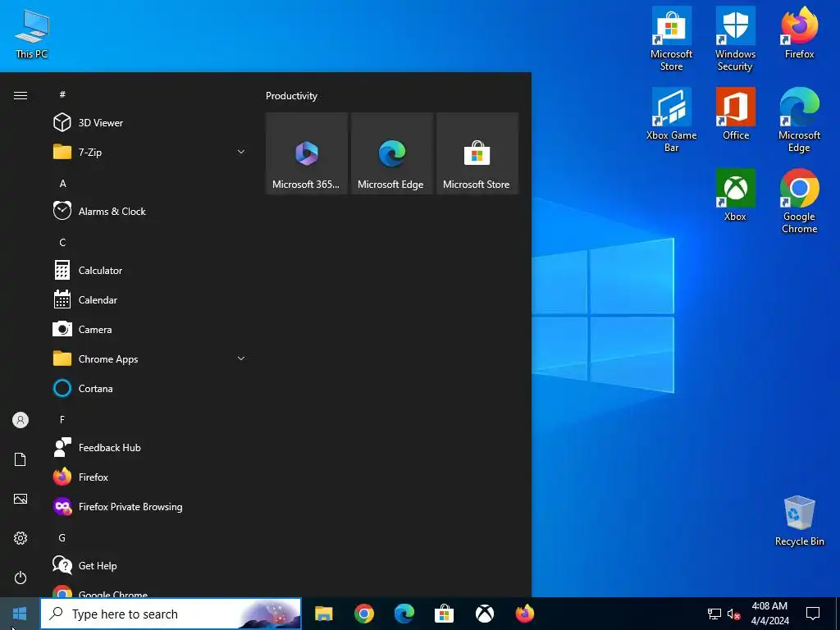
Task: Expand the Start menu hamburger
Action: 21,95
